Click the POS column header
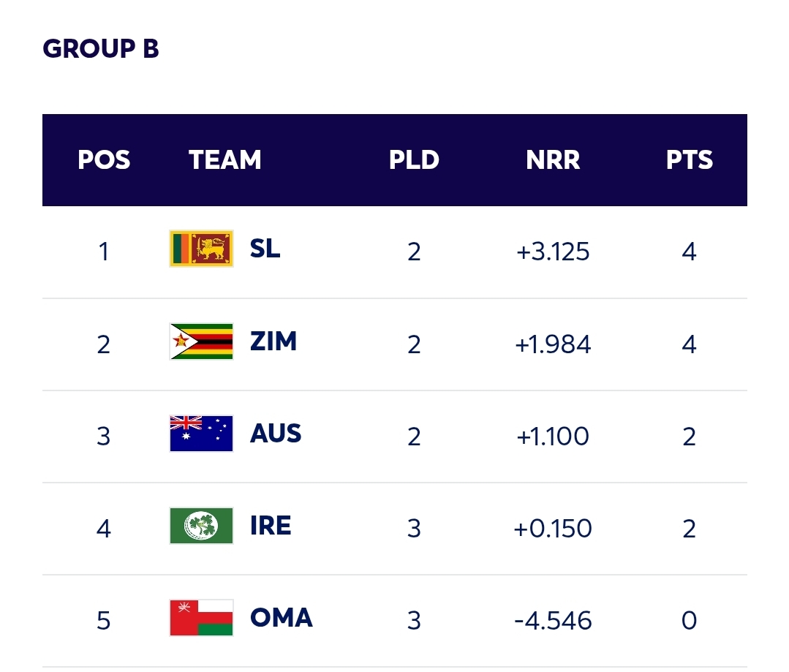Screen dimensions: 789x672 pos(104,160)
